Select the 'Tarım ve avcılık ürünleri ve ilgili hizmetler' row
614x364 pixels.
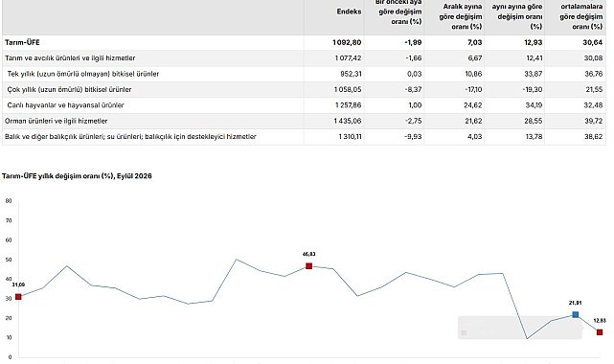click(x=304, y=58)
